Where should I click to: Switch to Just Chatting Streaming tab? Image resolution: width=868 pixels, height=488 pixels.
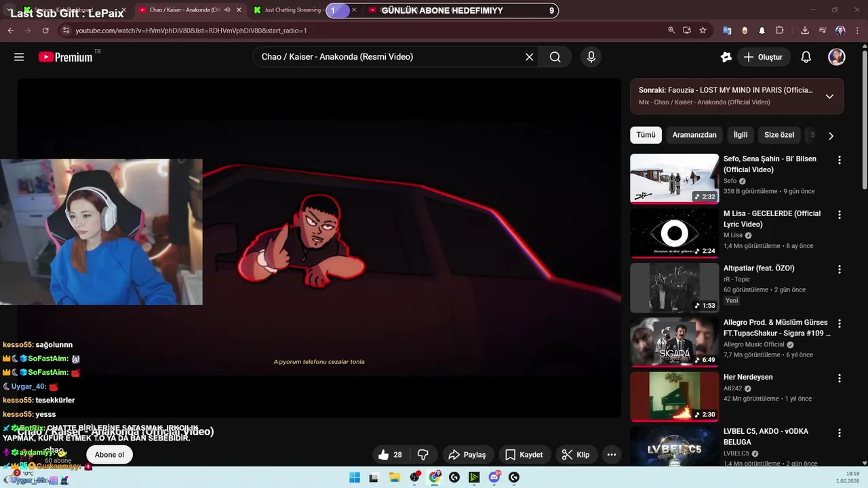click(x=292, y=10)
